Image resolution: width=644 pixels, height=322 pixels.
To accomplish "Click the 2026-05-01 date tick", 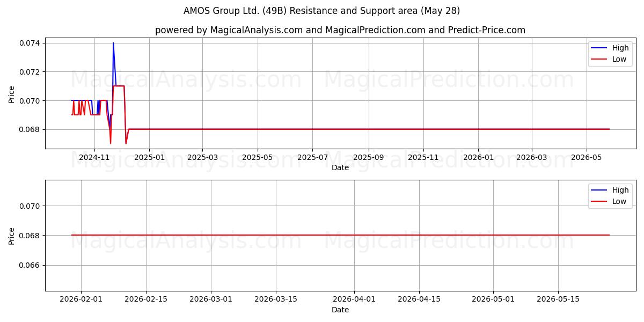I will pos(493,299).
